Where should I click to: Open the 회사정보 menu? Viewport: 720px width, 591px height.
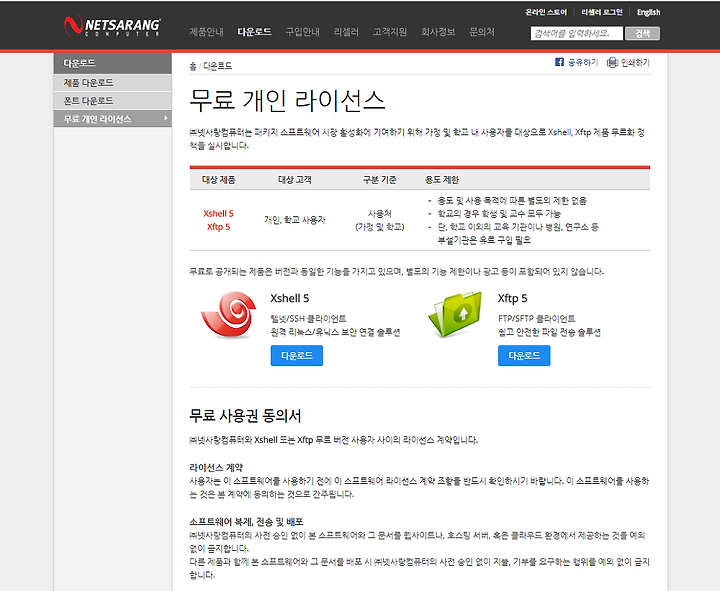[x=438, y=32]
